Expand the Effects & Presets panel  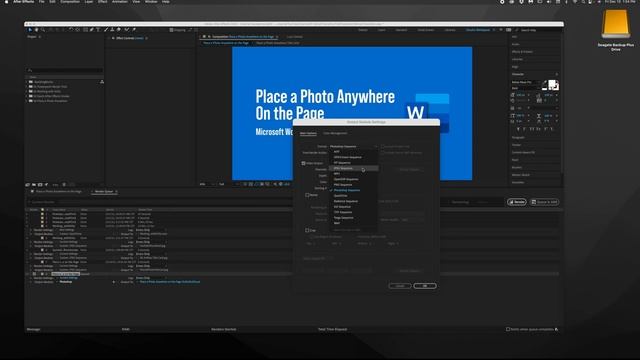[522, 52]
